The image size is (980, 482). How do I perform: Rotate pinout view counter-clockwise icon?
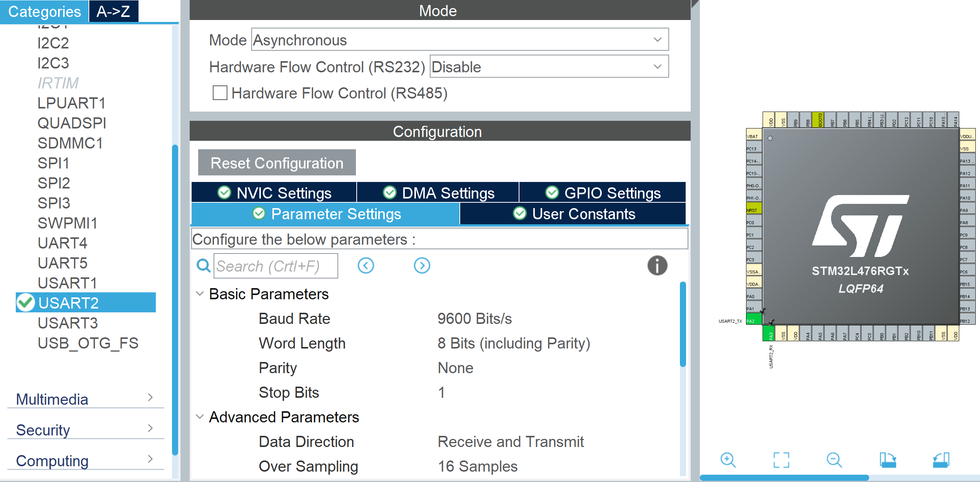coord(941,460)
